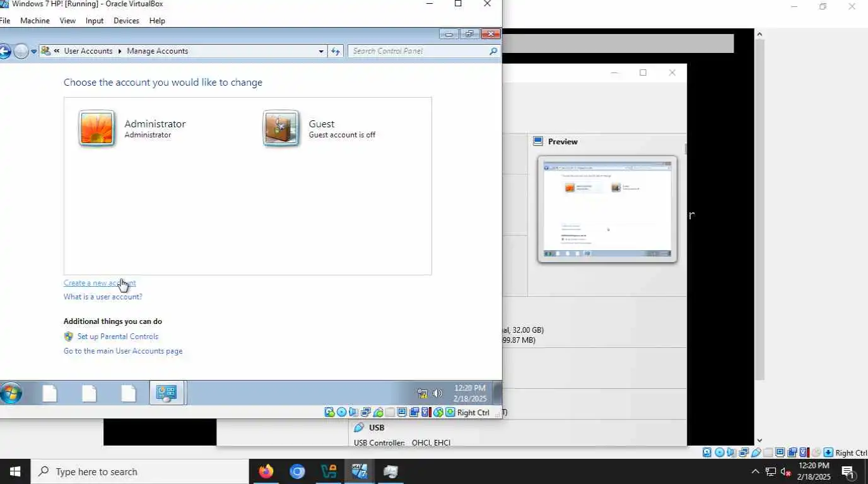
Task: Click the address bar refresh button
Action: point(336,52)
